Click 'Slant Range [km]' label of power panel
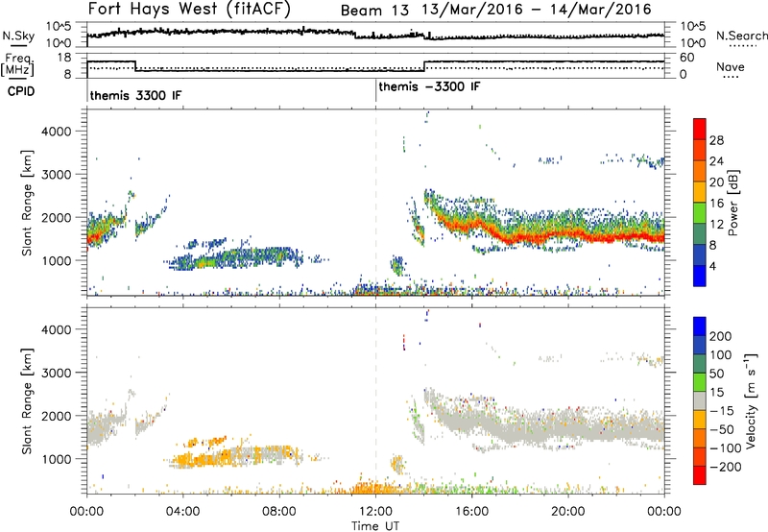Viewport: 768px width, 532px height. [x=27, y=203]
